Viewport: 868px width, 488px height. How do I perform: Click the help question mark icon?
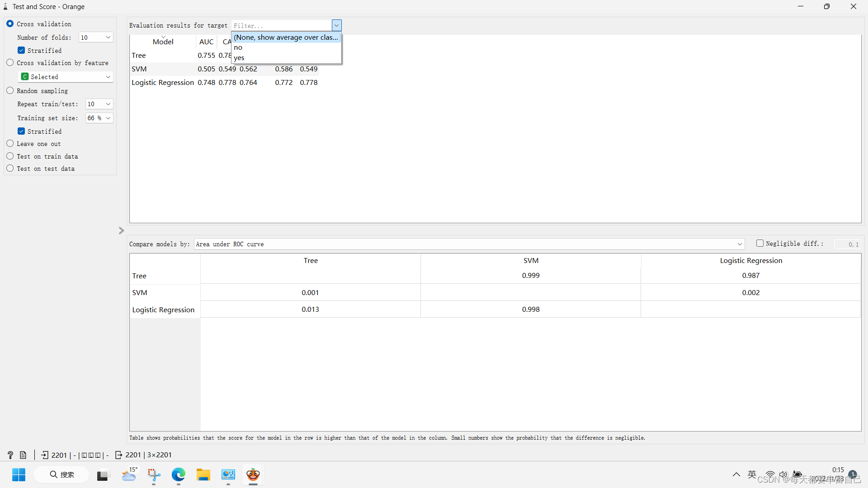(x=10, y=455)
